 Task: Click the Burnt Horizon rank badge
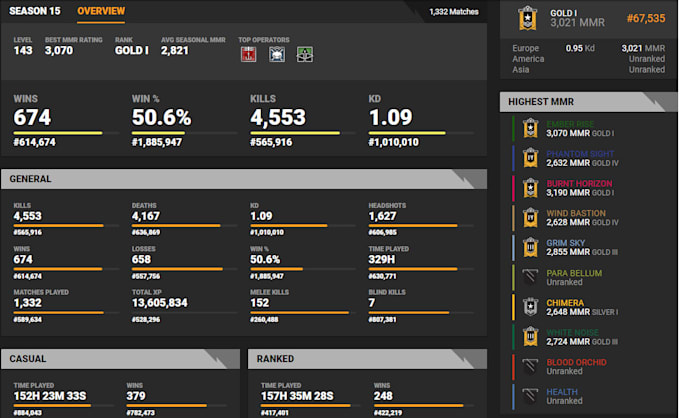point(530,188)
